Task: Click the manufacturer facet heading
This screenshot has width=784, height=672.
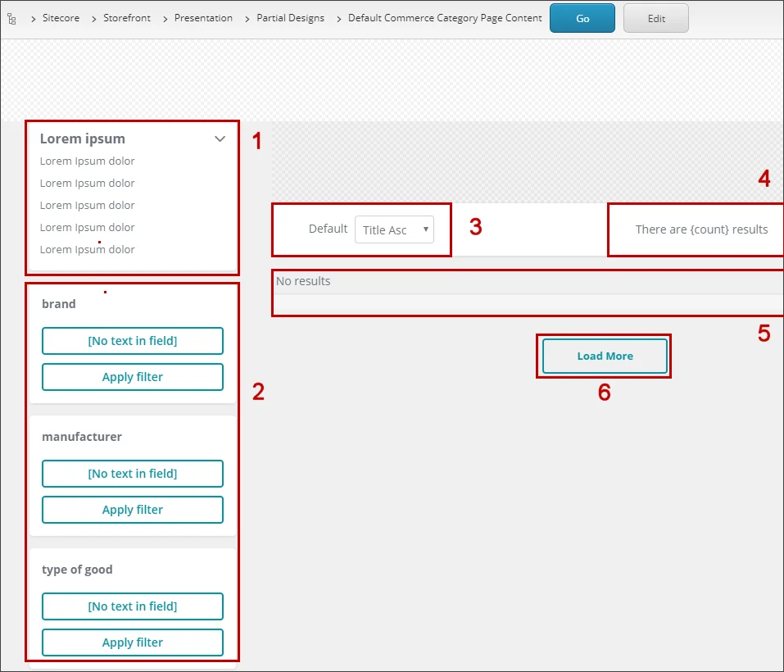Action: (x=82, y=437)
